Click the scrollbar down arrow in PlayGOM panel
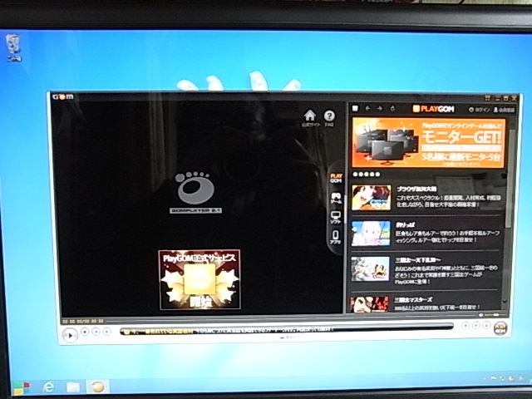The height and width of the screenshot is (399, 532). [x=505, y=301]
